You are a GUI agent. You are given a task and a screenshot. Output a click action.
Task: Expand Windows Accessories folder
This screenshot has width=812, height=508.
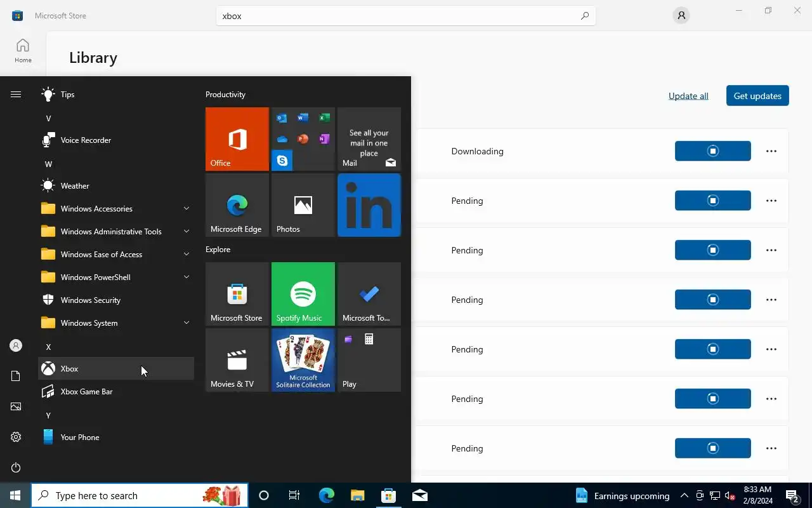116,208
